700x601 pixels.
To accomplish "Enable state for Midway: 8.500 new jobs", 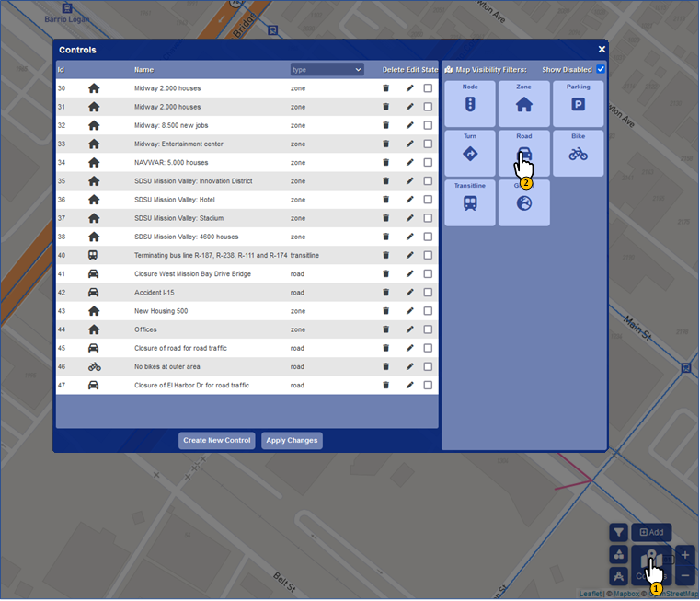I will [x=428, y=125].
